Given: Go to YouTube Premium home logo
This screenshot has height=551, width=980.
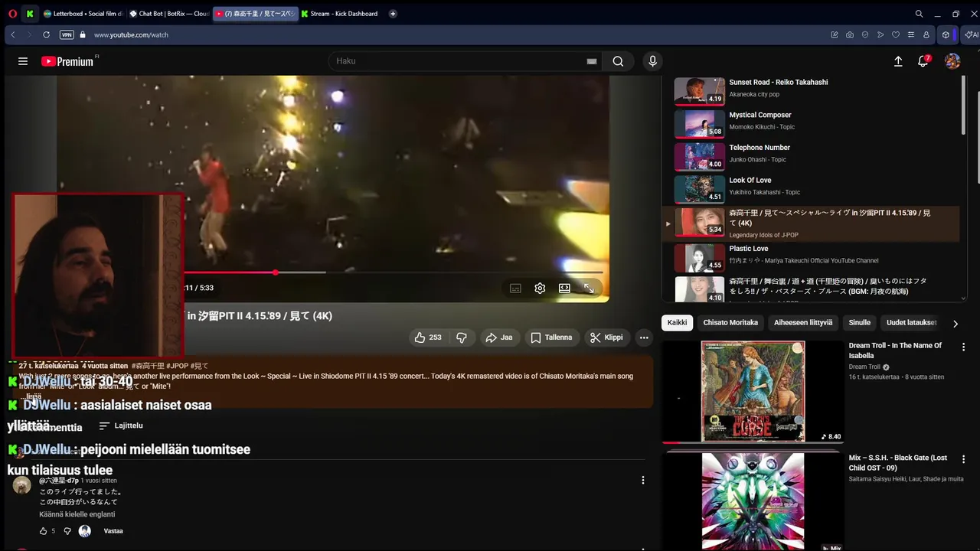Looking at the screenshot, I should click(x=69, y=61).
